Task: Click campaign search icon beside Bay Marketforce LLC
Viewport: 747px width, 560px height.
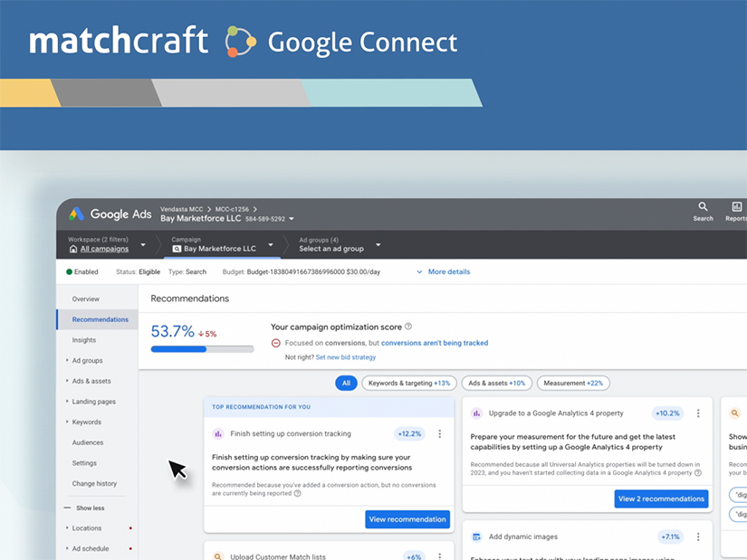Action: coord(177,249)
